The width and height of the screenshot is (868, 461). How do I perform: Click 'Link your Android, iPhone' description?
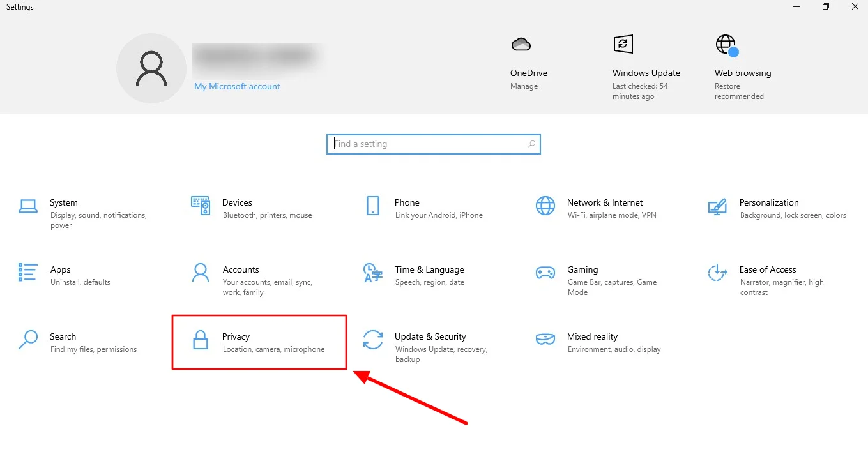[439, 215]
